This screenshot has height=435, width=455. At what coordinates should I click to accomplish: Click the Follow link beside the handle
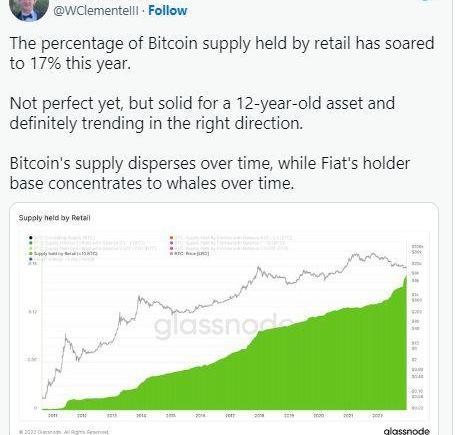click(168, 10)
